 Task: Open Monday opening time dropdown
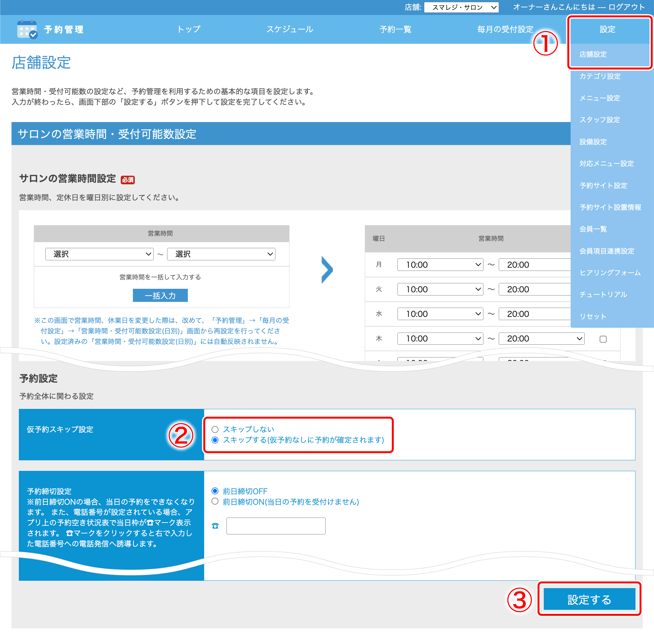(x=440, y=265)
